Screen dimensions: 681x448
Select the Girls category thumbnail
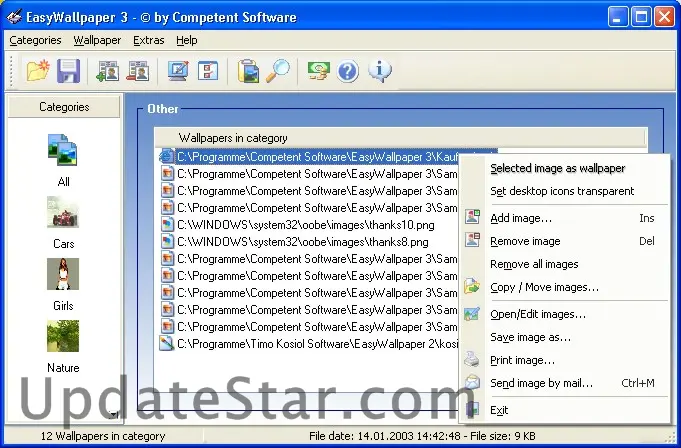(63, 274)
